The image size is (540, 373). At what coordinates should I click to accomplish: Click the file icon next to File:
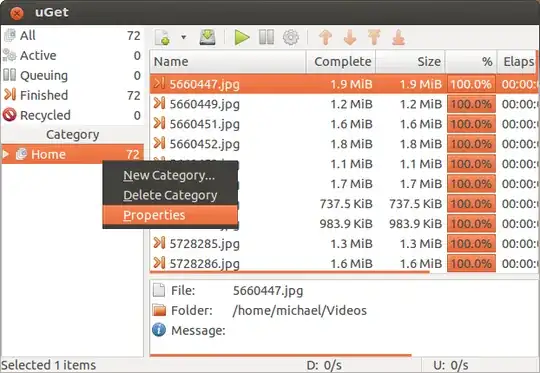(x=159, y=290)
